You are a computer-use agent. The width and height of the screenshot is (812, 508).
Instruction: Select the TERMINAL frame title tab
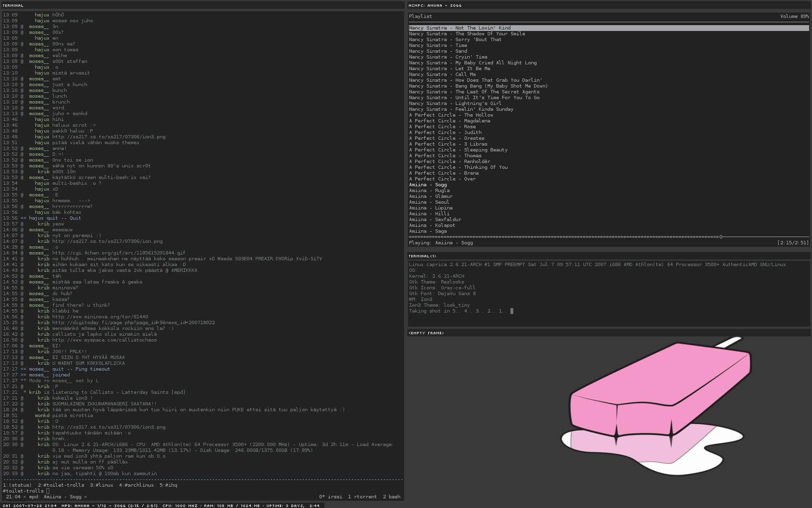[202, 5]
